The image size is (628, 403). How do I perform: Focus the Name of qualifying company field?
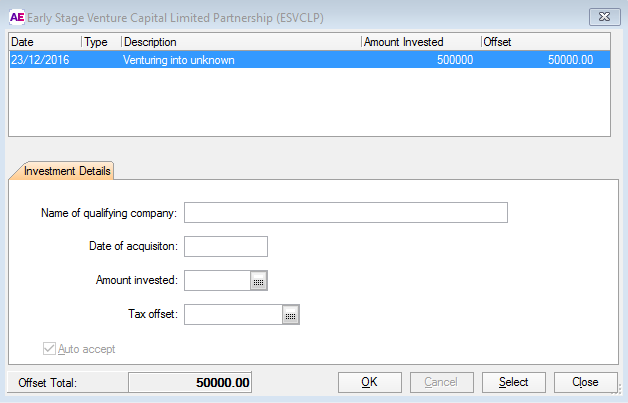(x=346, y=212)
